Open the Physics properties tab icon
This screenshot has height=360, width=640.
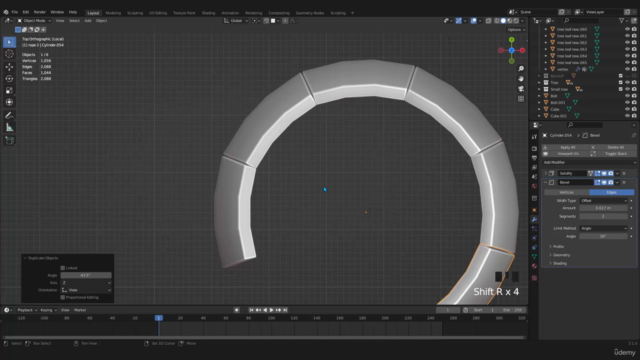click(x=534, y=238)
